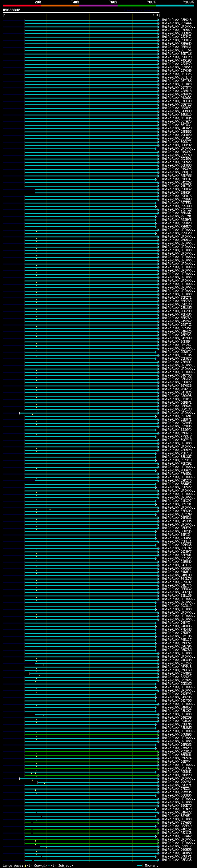Viewport: 197px width, 868px height.
Task: Select the UniRef100_A9NQS0 label
Action: (177, 94)
